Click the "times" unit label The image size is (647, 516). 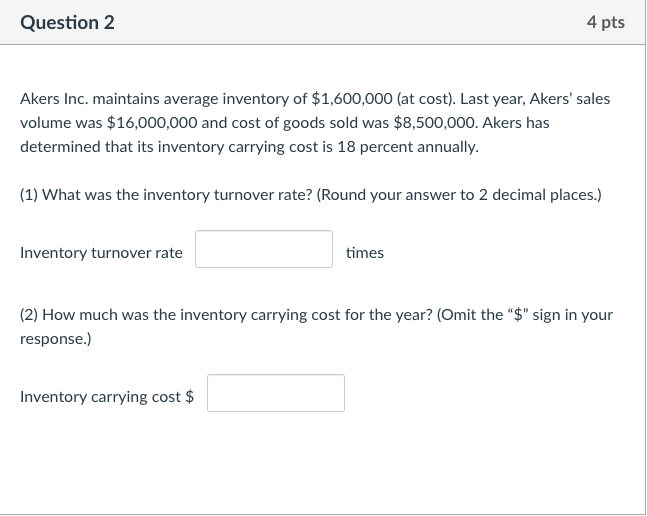tap(365, 253)
